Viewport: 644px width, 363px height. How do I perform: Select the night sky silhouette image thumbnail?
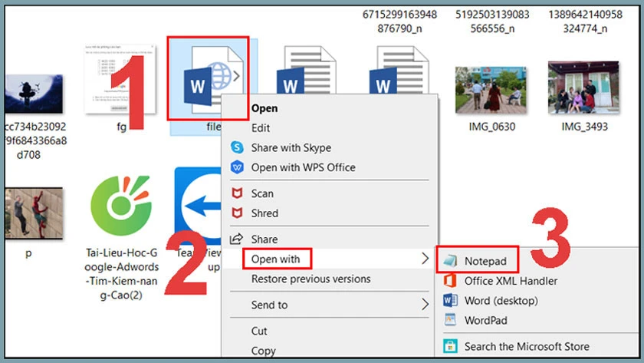click(34, 94)
